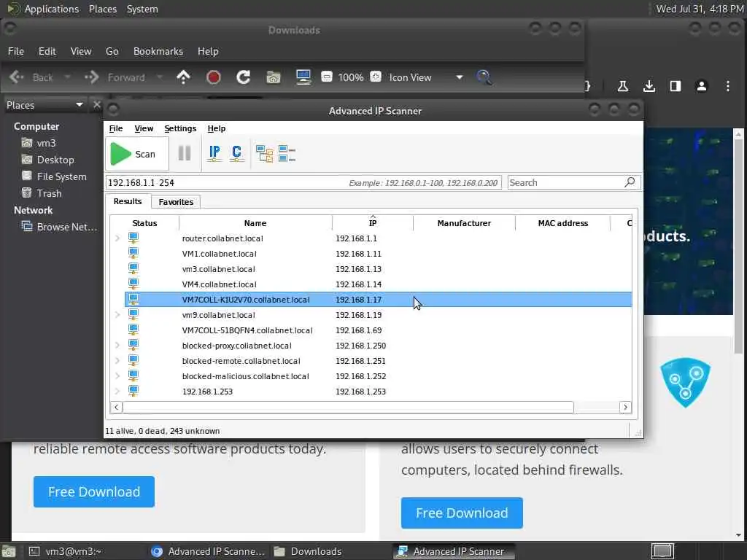The height and width of the screenshot is (560, 747).
Task: Click the zoom in icon beside 100%
Action: [376, 77]
